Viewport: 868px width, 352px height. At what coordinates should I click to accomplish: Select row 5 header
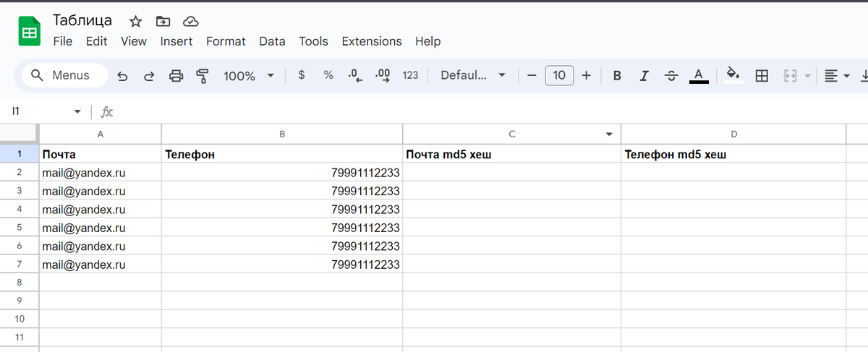click(20, 228)
